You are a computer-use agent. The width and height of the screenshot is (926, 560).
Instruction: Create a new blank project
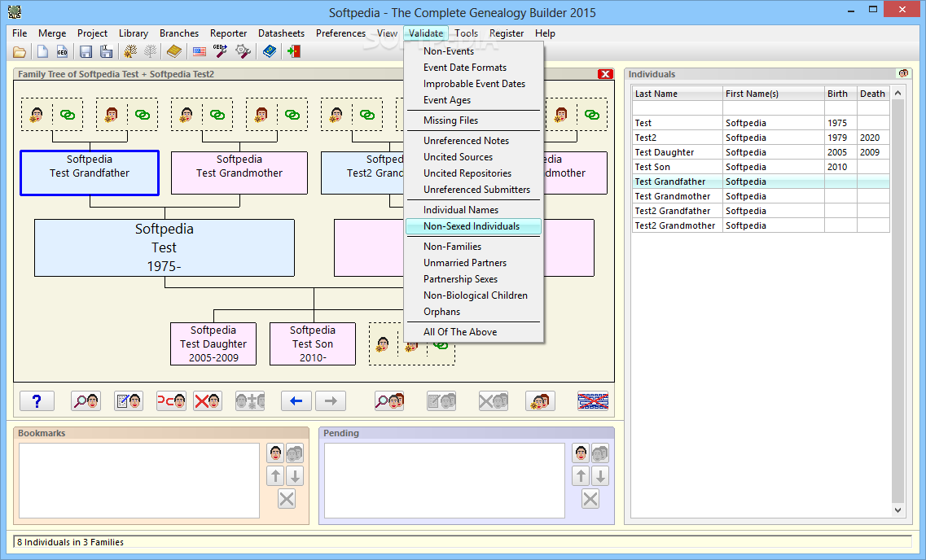(x=42, y=52)
